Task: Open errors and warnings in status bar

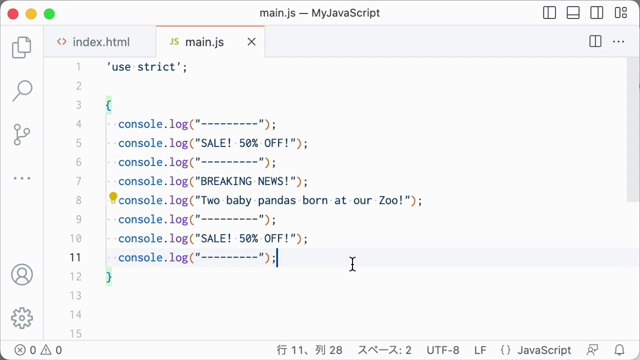Action: click(x=38, y=350)
